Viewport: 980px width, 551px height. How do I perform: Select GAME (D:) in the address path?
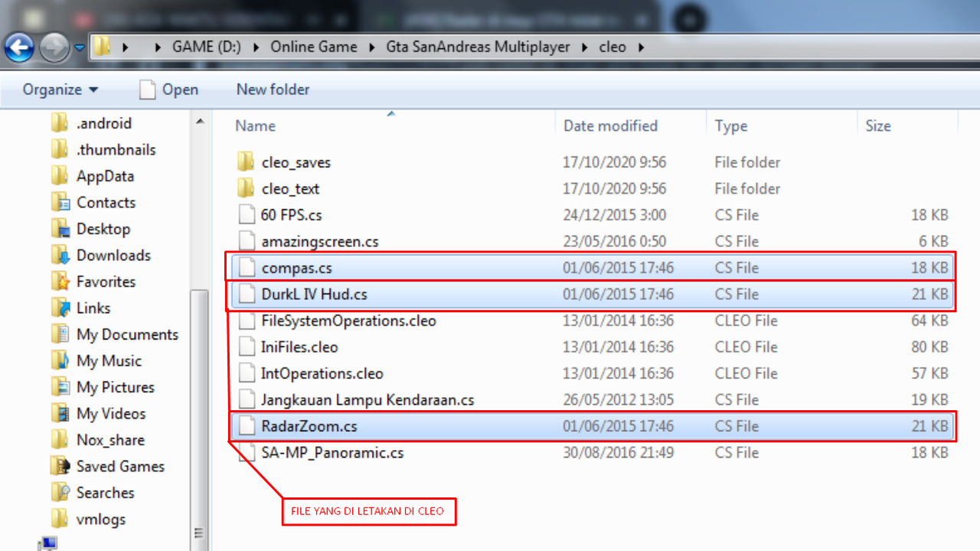207,47
